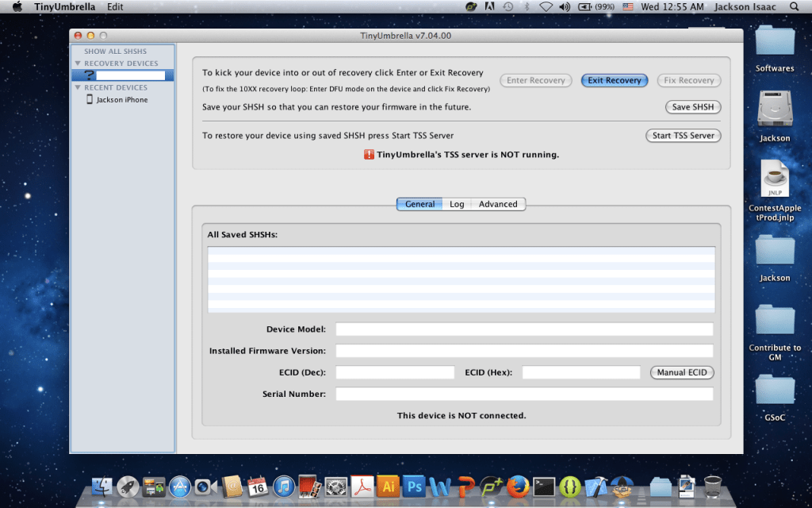Click the Save SHSH button
The width and height of the screenshot is (812, 508).
pyautogui.click(x=692, y=107)
